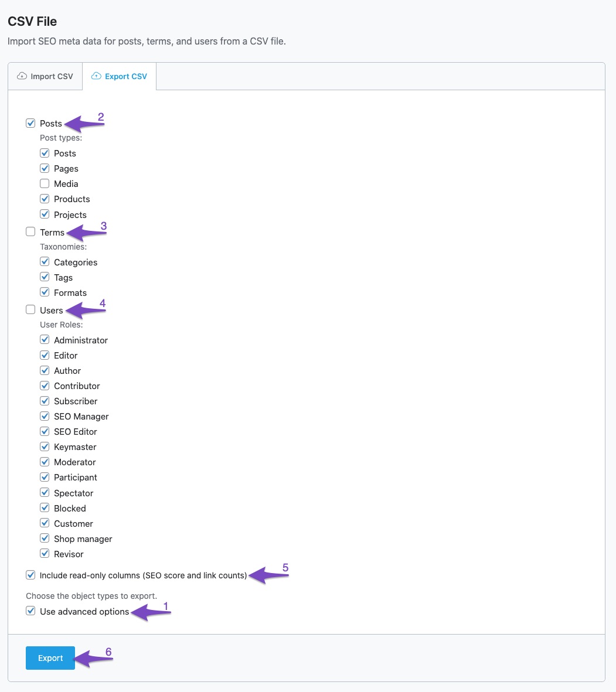Disable Use advanced options
Screen dimensions: 616x692
click(x=30, y=611)
